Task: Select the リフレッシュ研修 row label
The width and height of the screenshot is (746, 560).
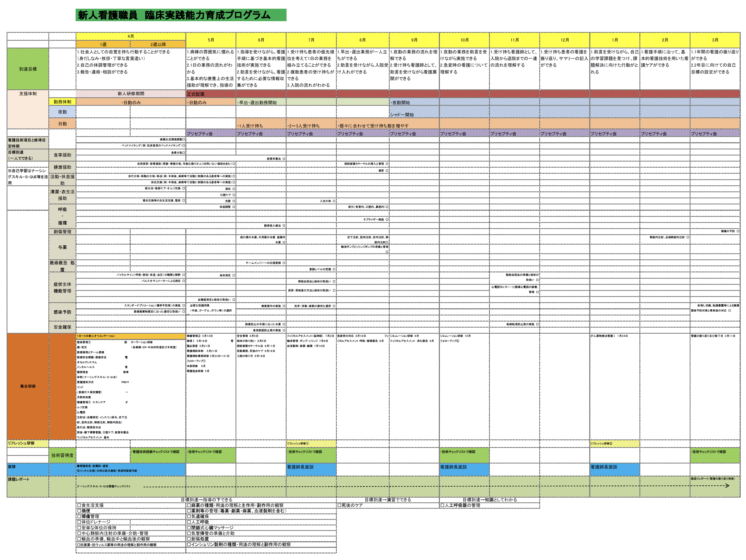Action: (28, 443)
